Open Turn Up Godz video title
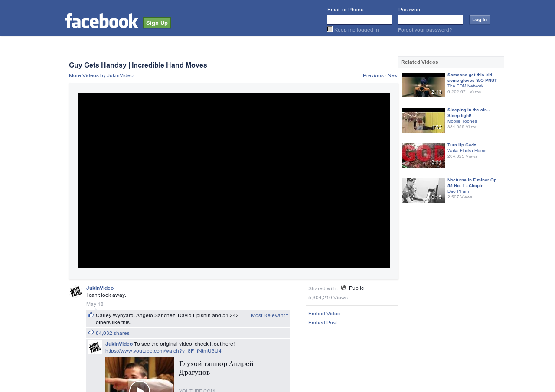Image resolution: width=555 pixels, height=392 pixels. pyautogui.click(x=462, y=145)
